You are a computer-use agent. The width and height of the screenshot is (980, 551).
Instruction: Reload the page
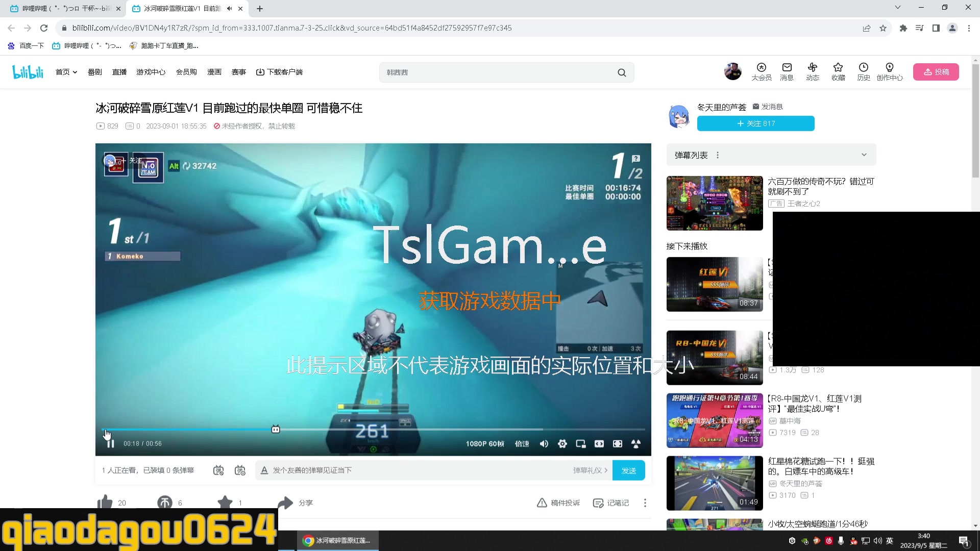click(x=44, y=28)
